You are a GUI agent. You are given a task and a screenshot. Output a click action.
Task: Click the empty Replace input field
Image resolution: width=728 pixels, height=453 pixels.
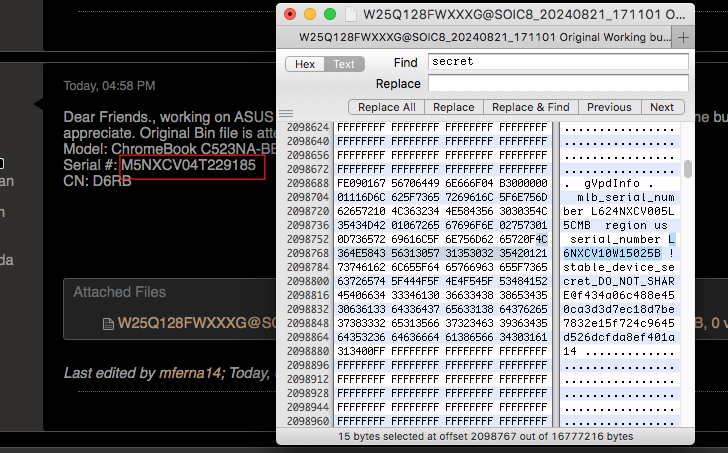pos(558,84)
